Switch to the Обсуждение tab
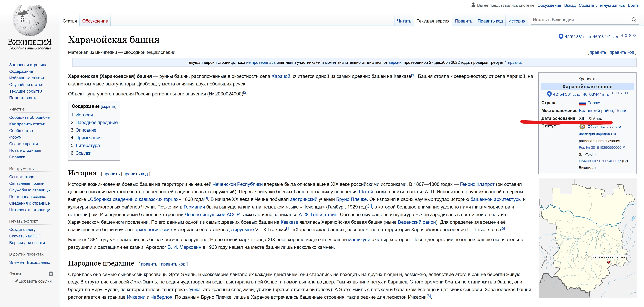 coord(95,21)
